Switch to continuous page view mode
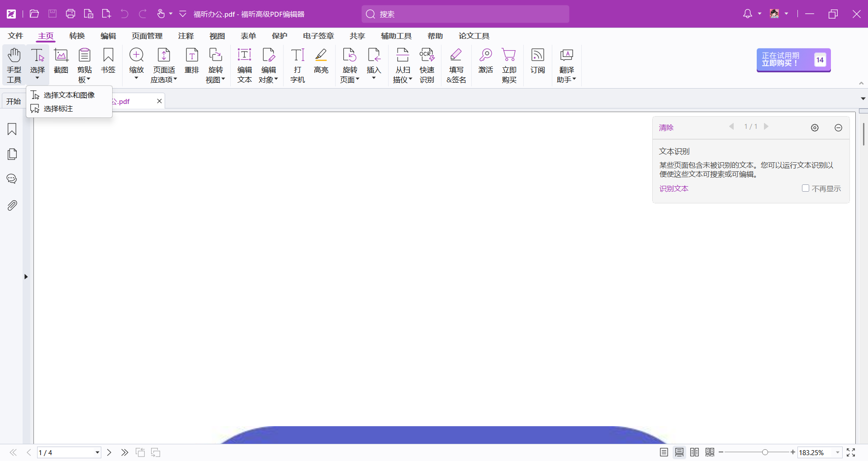 click(x=679, y=452)
